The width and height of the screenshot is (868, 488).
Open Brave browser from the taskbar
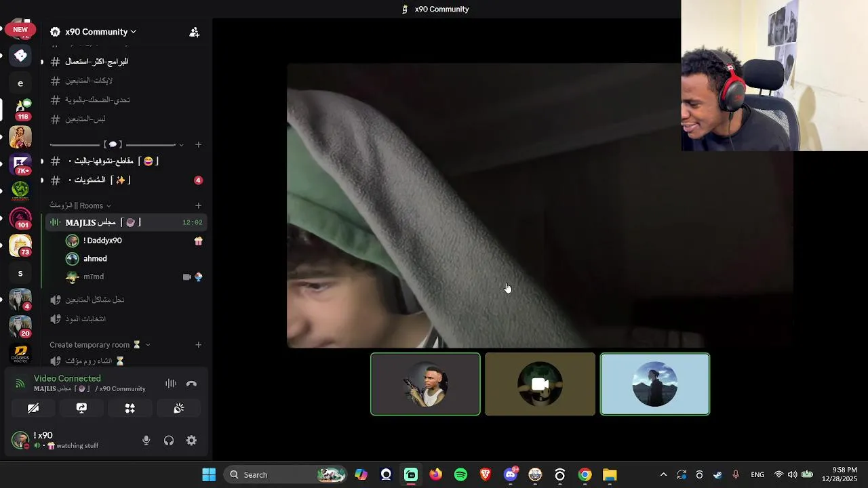[486, 474]
